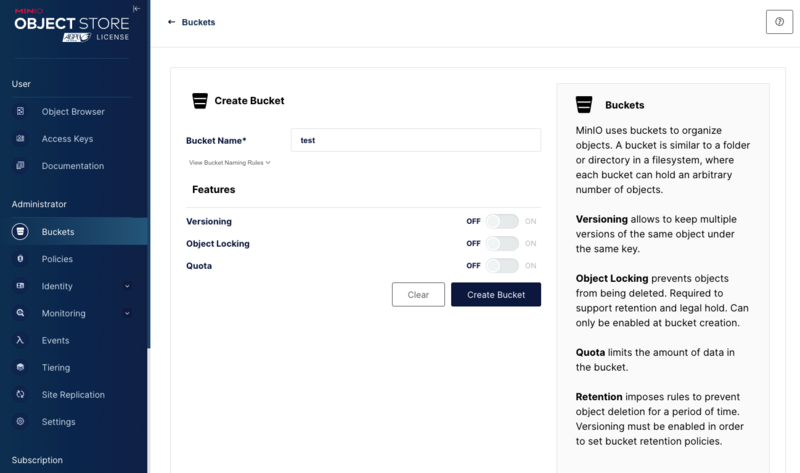Open the Settings menu item

(x=58, y=422)
